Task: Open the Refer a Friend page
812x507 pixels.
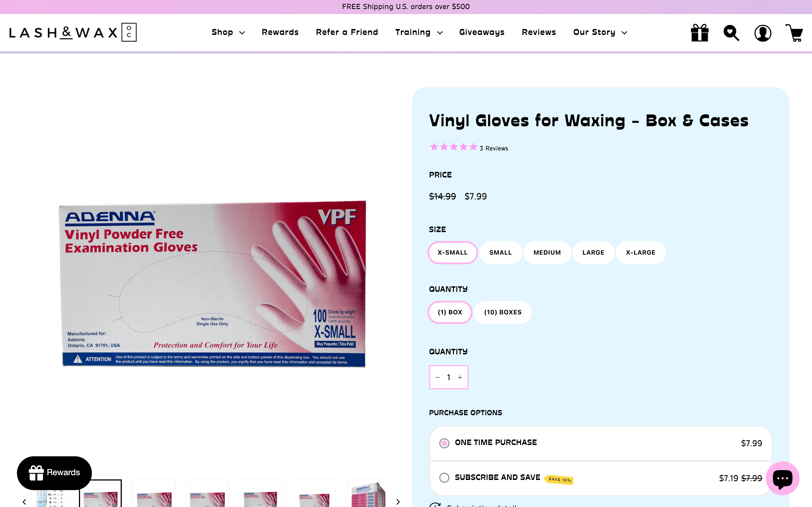Action: 347,32
